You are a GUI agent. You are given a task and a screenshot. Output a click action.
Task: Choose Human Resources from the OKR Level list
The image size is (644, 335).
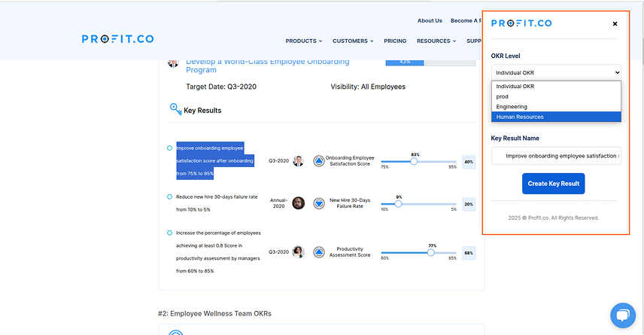pos(556,117)
